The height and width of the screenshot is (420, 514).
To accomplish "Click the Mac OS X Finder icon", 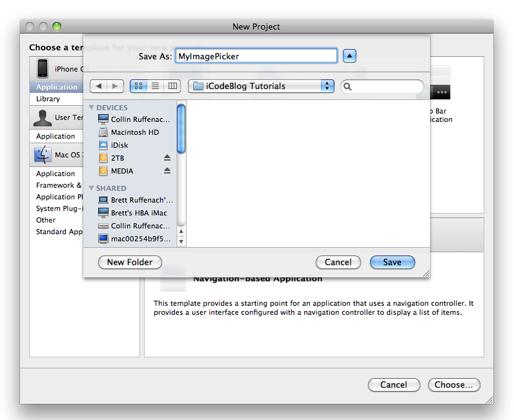I will click(x=43, y=155).
